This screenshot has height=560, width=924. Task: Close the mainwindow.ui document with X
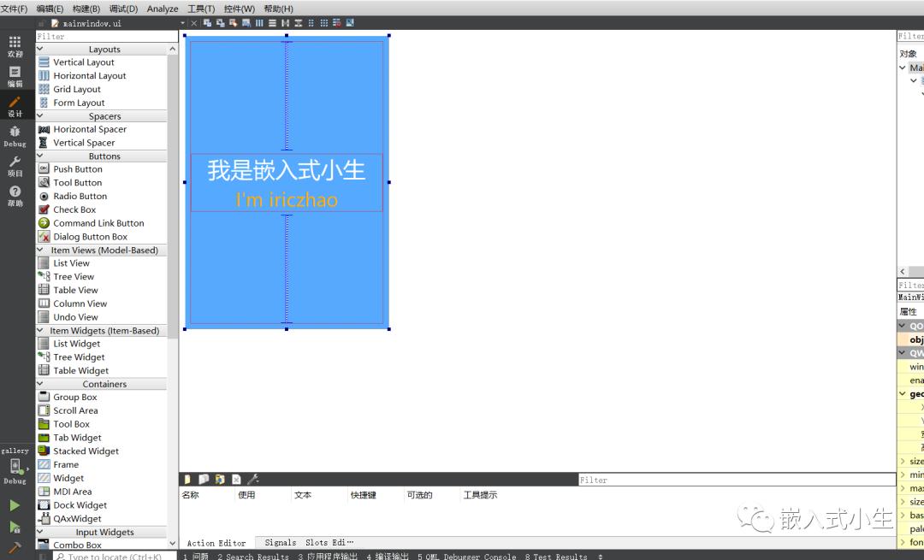coord(194,23)
